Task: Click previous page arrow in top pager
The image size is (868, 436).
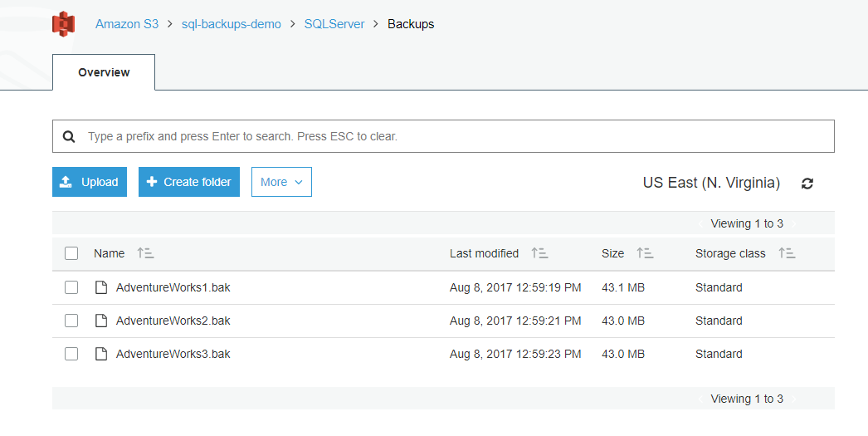Action: tap(701, 224)
